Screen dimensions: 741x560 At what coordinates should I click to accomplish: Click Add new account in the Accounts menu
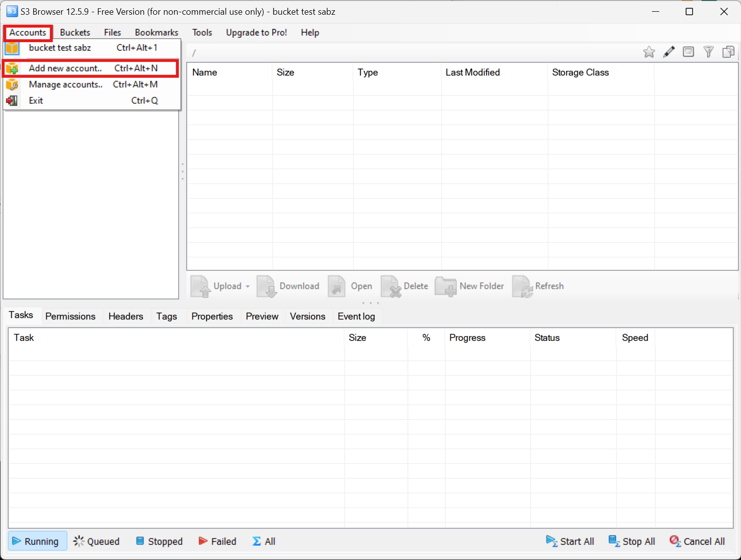coord(66,68)
